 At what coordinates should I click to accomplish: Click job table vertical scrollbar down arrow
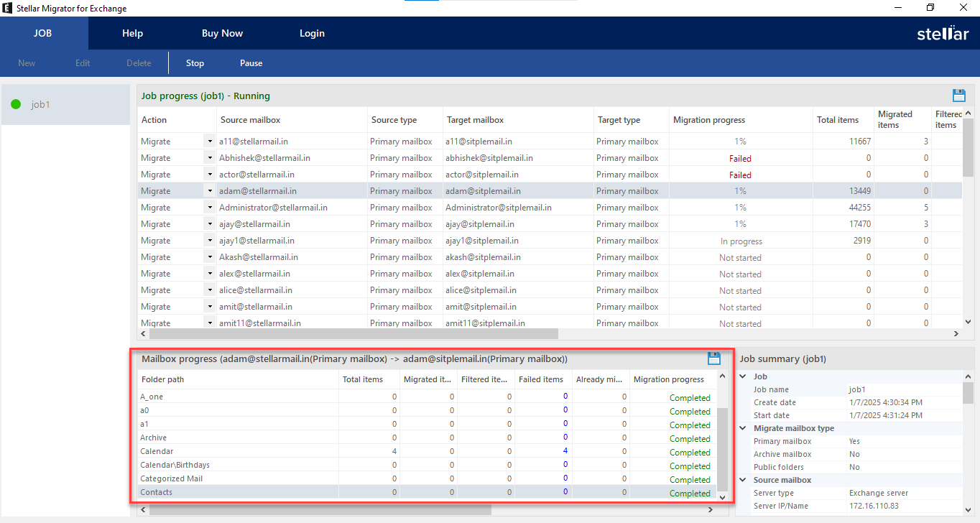pos(968,323)
